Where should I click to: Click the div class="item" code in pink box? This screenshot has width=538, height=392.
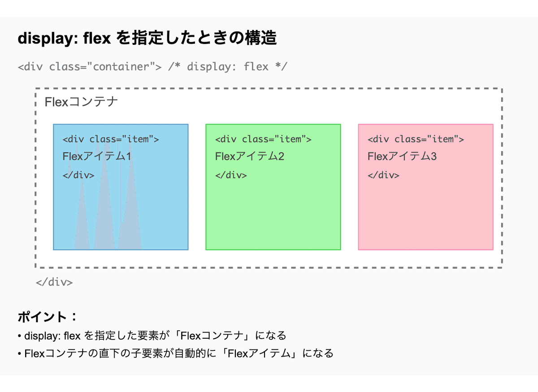tap(416, 139)
